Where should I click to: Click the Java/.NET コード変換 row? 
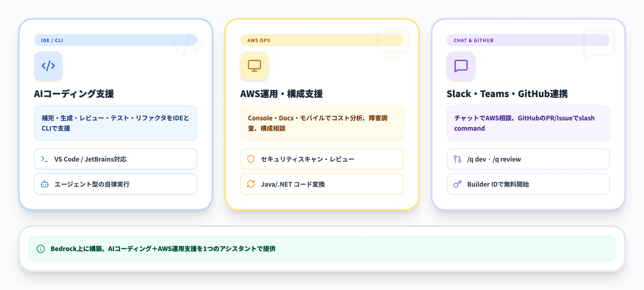point(322,184)
